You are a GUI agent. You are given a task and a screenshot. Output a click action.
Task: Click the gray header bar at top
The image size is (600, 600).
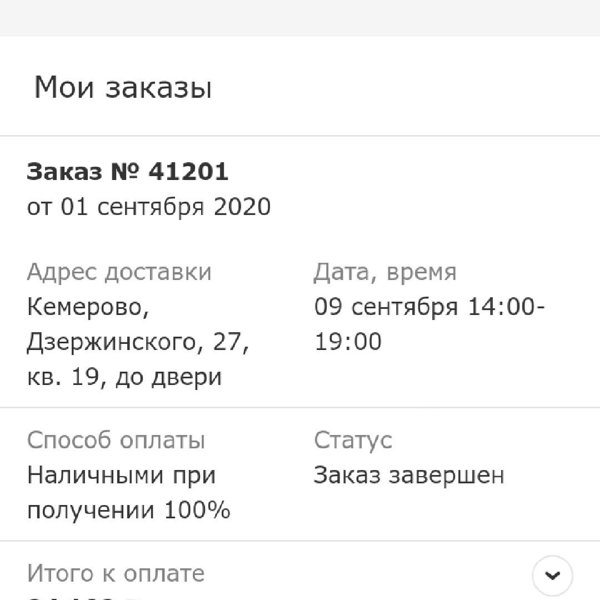300,18
